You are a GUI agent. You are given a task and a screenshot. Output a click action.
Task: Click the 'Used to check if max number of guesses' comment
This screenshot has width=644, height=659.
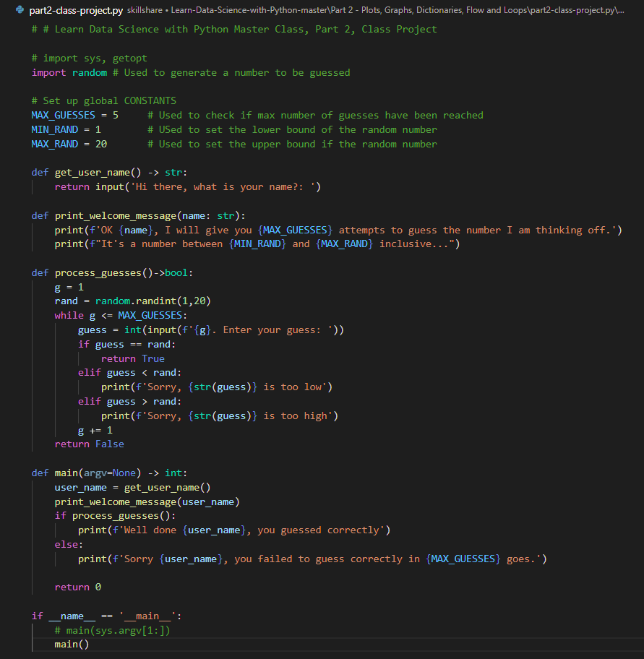click(315, 115)
